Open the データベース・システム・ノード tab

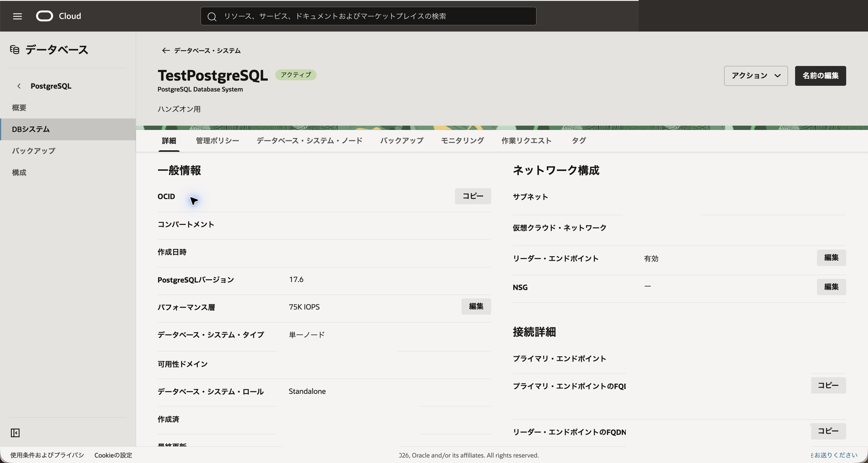[x=309, y=141]
